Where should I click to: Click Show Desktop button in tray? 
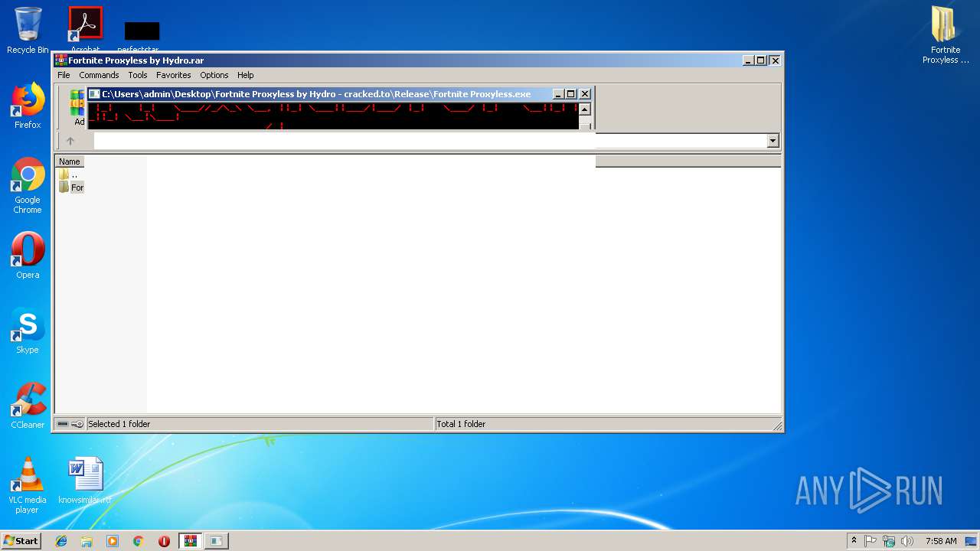972,541
